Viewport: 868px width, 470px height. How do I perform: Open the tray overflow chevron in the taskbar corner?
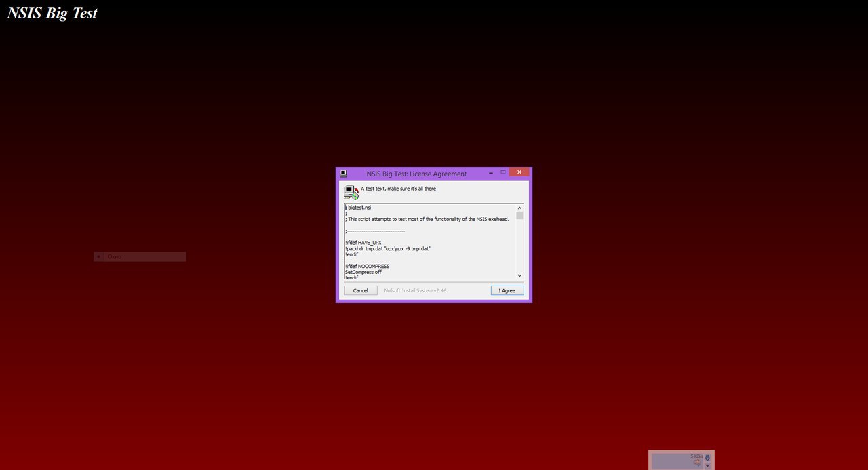[x=707, y=466]
